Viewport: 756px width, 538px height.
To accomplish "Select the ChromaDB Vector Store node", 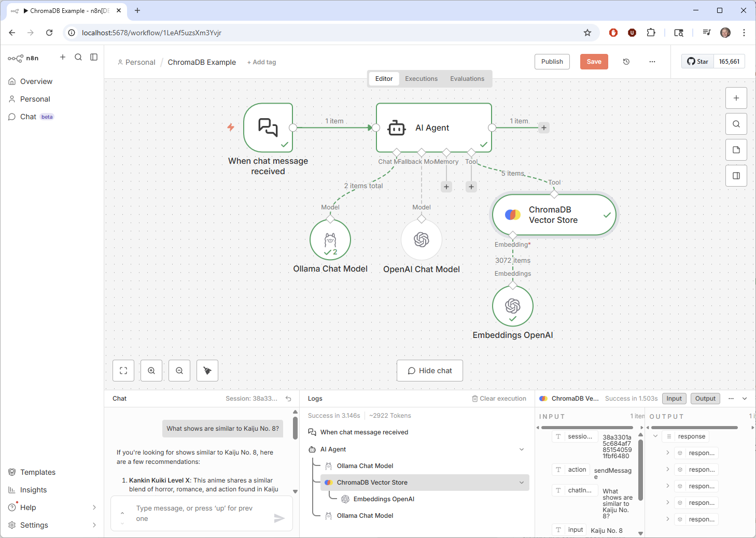I will 554,215.
